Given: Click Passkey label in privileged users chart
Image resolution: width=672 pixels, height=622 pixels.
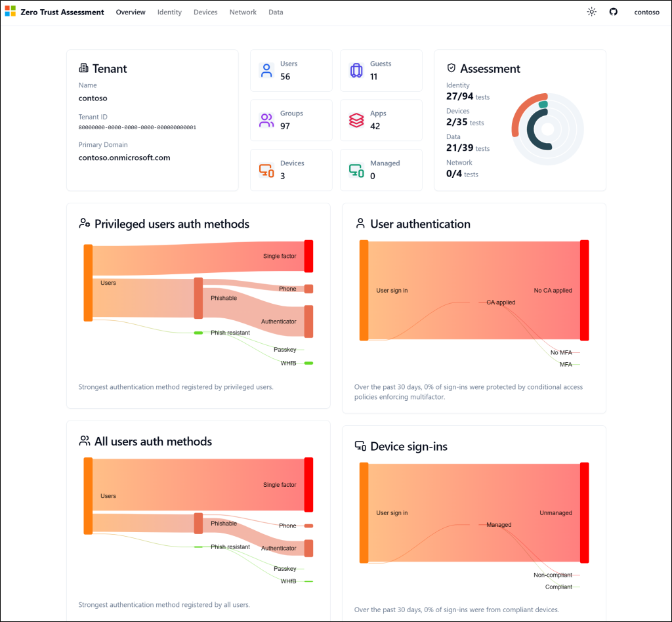Looking at the screenshot, I should click(x=285, y=350).
